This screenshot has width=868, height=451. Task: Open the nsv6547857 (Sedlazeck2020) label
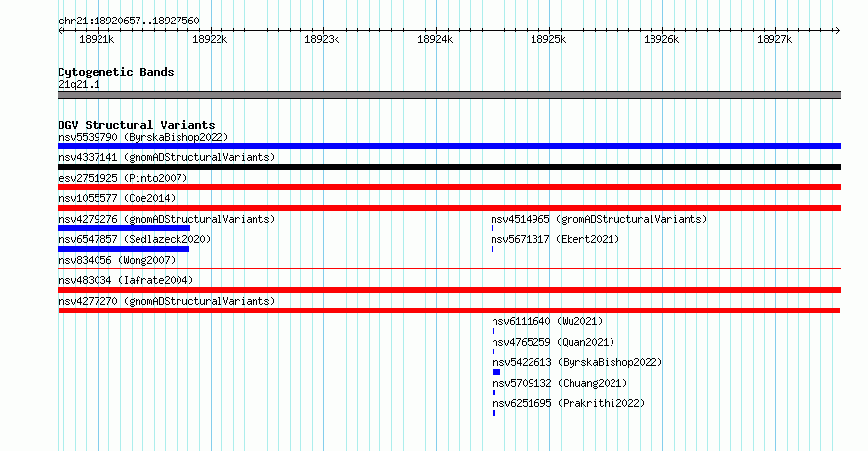[x=135, y=239]
